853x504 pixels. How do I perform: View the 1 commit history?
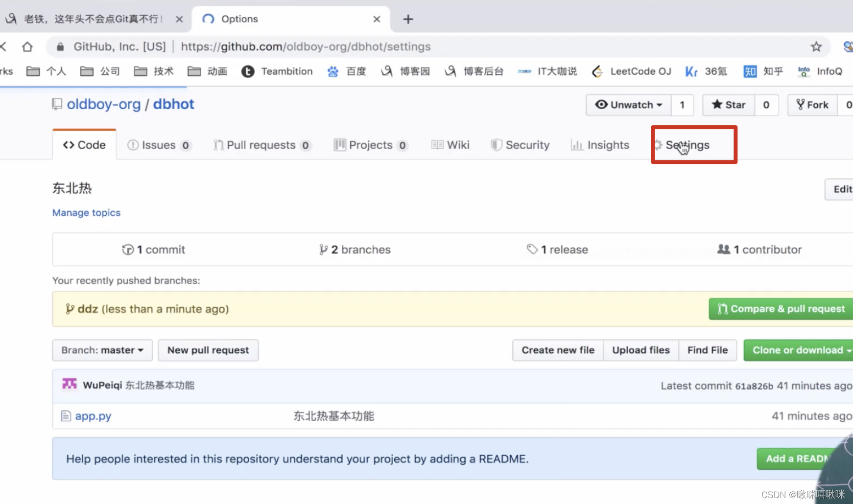point(154,250)
